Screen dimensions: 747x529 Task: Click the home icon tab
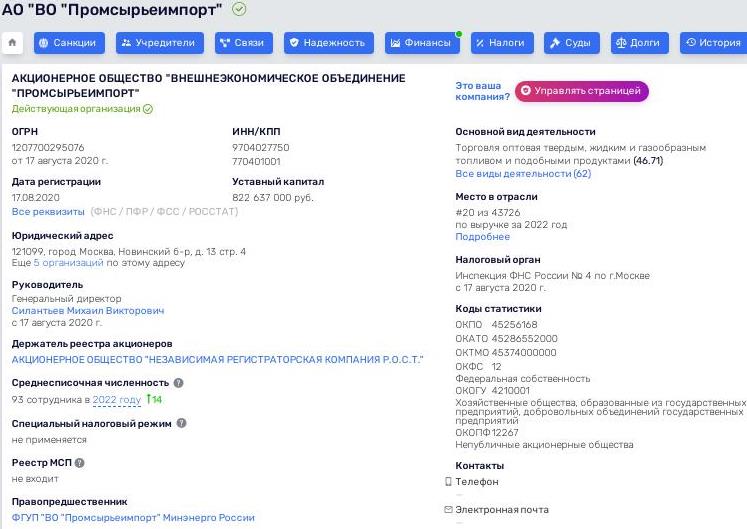pos(13,43)
